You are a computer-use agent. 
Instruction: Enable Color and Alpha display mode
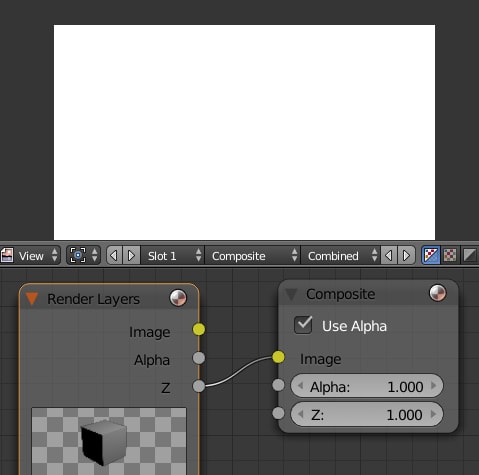click(x=431, y=256)
